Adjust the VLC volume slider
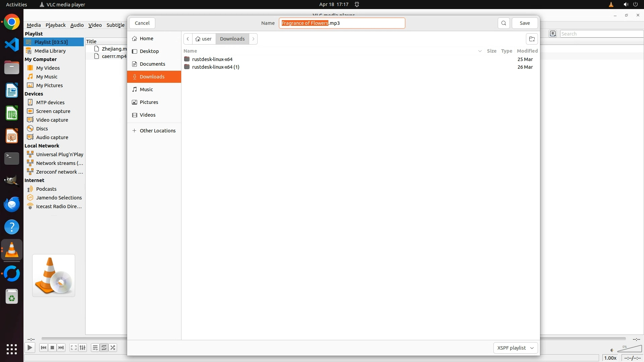Viewport: 644px width, 362px height. (630, 349)
